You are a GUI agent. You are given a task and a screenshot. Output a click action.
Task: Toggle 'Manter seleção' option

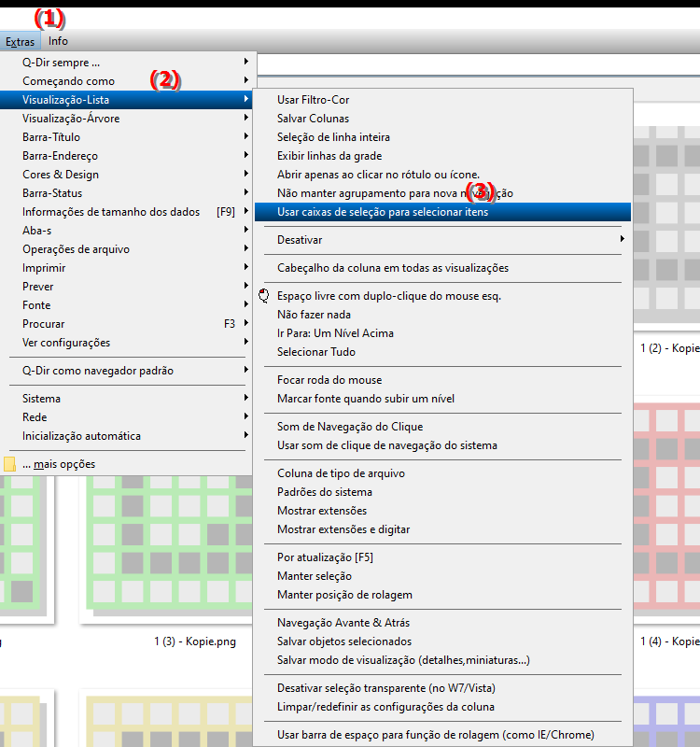click(442, 576)
